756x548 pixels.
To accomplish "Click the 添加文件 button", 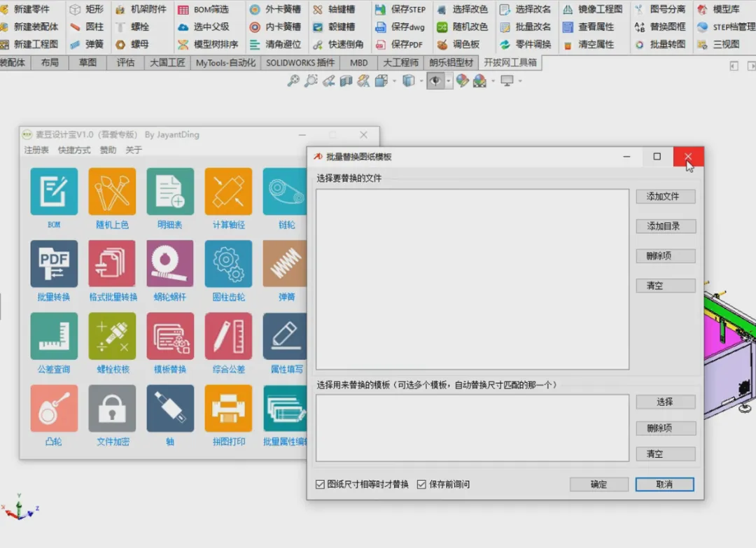I will coord(666,196).
